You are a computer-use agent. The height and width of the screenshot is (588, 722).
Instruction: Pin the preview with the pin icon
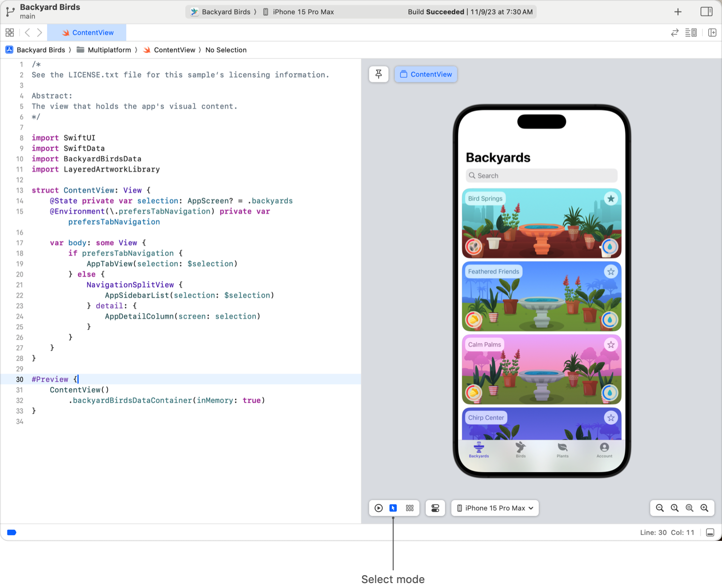379,74
